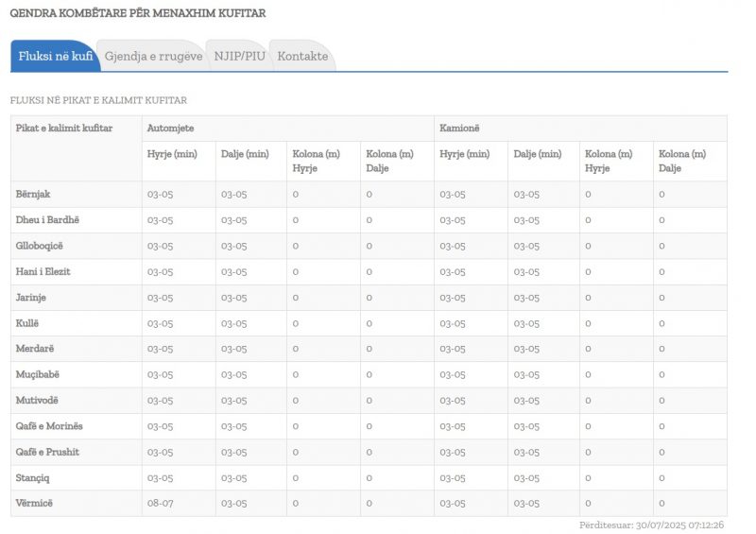
Task: Click Dalje (min) header under Kamionë
Action: [538, 154]
